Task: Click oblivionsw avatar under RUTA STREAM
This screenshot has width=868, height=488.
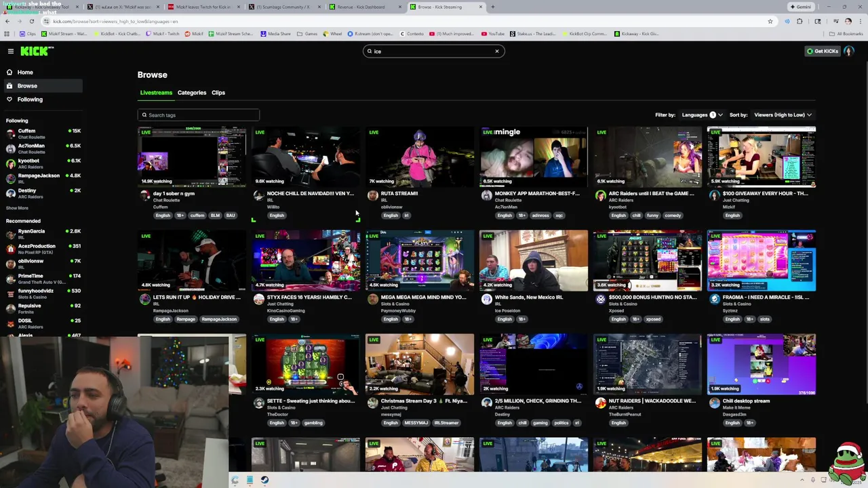Action: 373,196
